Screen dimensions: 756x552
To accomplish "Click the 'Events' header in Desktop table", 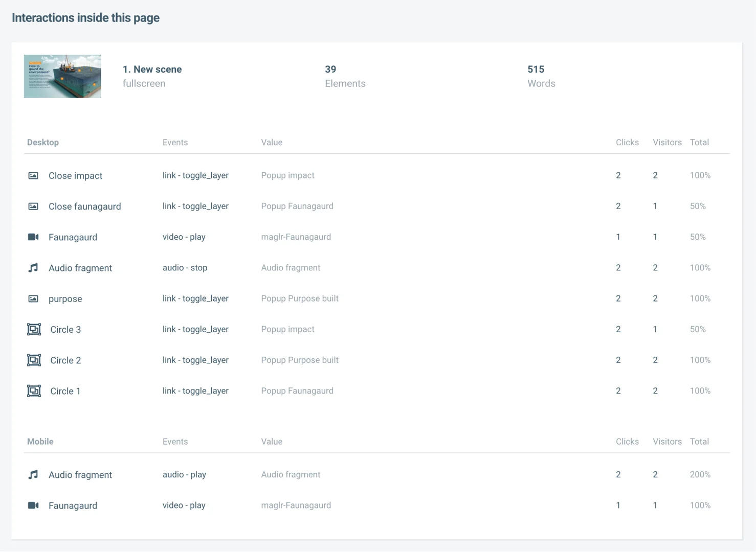I will [x=175, y=143].
